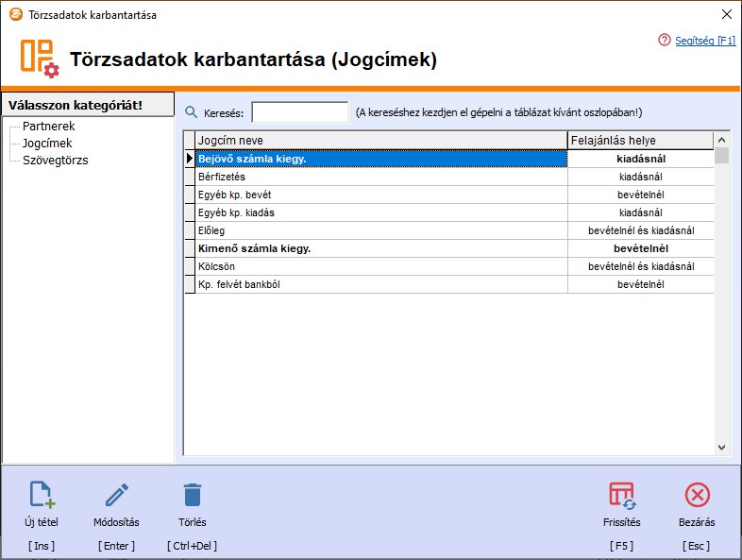742x560 pixels.
Task: Open the Segítség [F1] help link
Action: click(705, 41)
